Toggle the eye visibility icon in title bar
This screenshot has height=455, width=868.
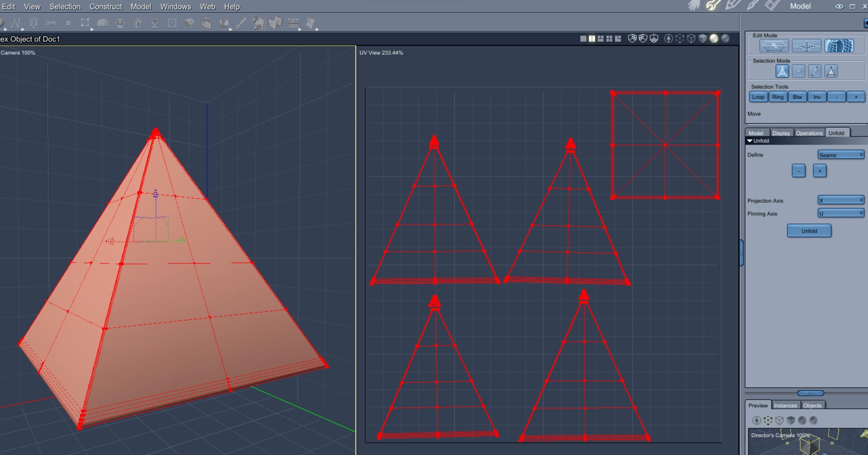(x=839, y=6)
